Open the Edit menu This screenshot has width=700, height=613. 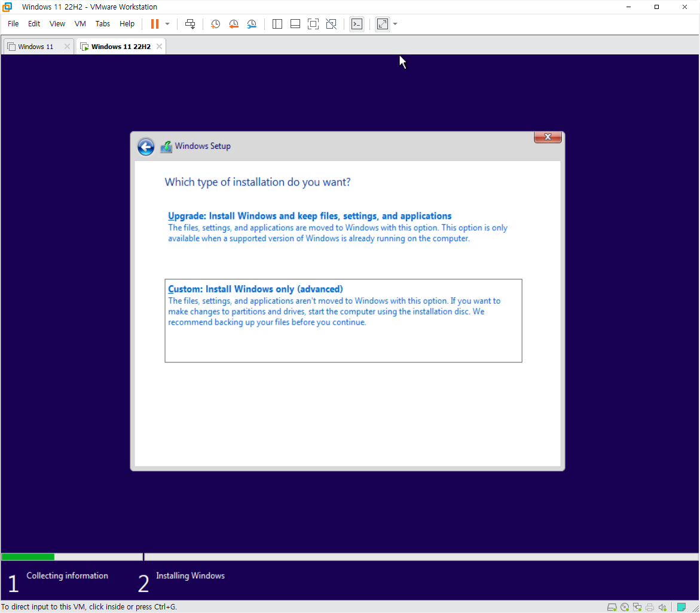pos(34,24)
